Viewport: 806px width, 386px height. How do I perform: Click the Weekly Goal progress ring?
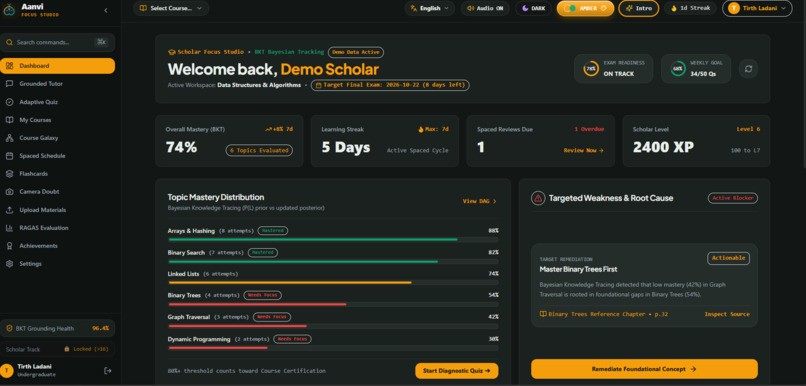[677, 69]
